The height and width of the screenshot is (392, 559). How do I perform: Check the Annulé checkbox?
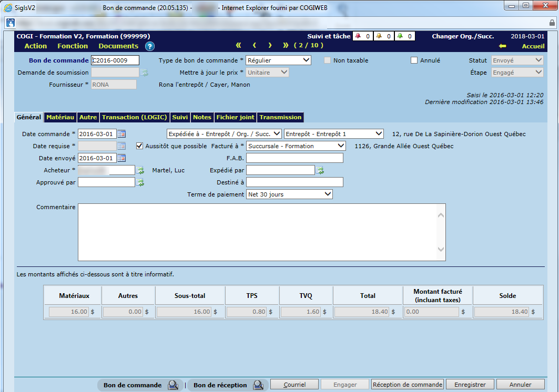coord(414,60)
